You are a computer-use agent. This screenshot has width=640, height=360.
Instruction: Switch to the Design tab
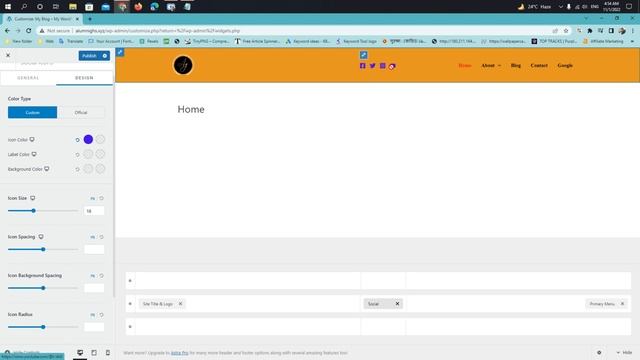[x=84, y=78]
